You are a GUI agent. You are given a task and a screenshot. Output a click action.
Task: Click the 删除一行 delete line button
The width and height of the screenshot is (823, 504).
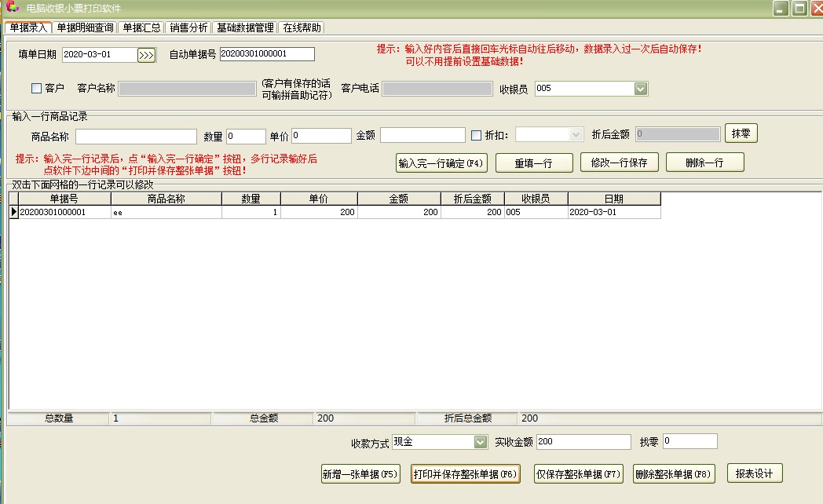point(704,163)
